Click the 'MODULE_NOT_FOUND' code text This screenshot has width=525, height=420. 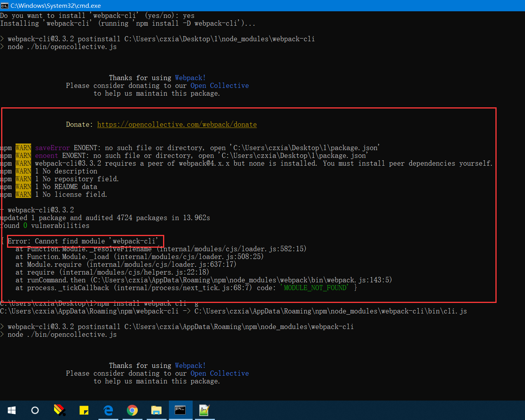click(315, 288)
